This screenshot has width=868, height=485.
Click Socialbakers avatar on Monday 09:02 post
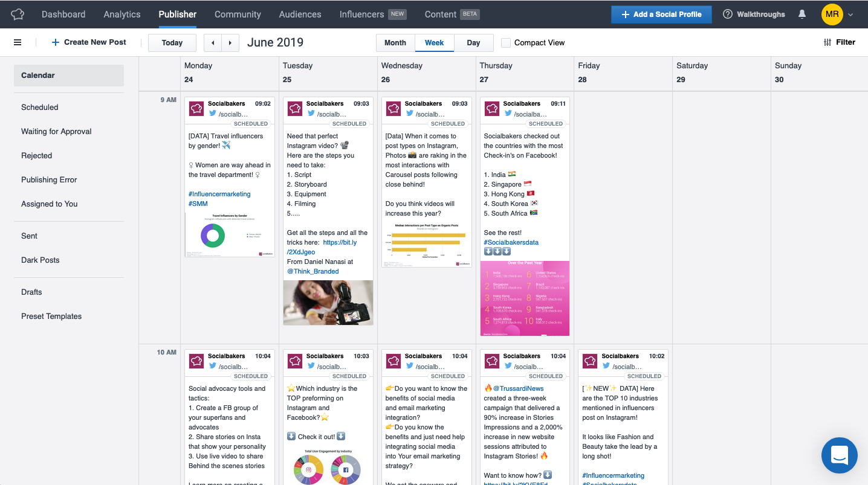[196, 109]
